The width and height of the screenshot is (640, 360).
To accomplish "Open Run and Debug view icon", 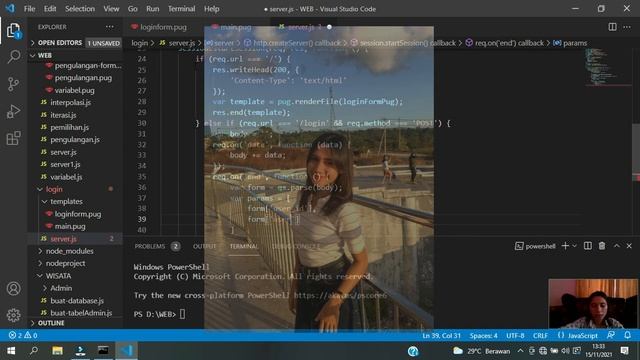I will coord(13,111).
